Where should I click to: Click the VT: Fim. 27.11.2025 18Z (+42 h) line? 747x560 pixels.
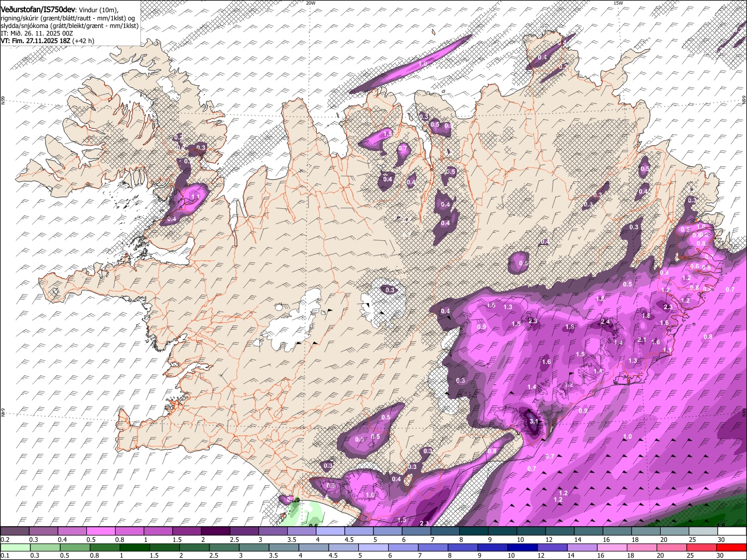click(x=47, y=41)
